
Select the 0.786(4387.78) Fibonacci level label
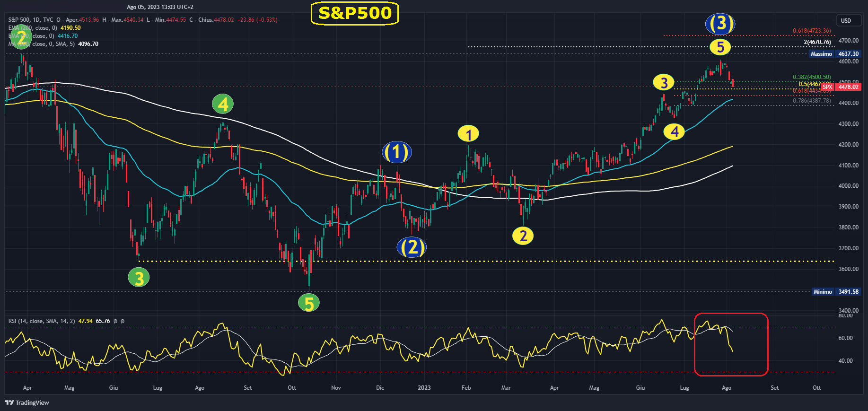812,101
